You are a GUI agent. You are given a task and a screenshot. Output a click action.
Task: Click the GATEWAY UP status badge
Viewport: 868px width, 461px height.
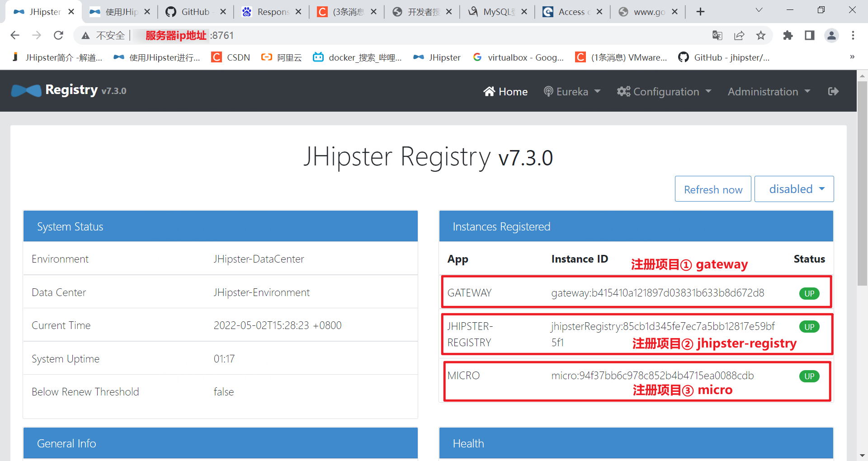click(809, 293)
